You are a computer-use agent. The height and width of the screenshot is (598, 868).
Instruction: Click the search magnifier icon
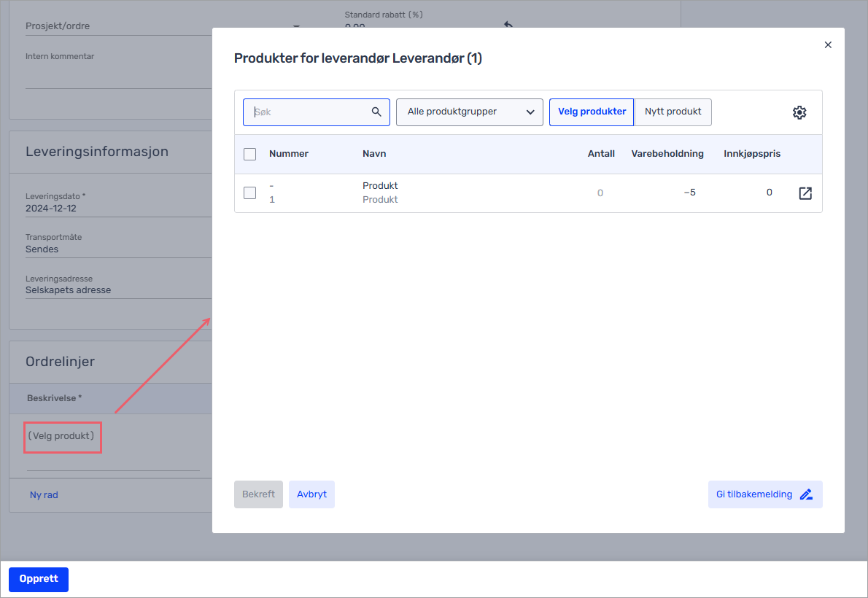point(376,112)
